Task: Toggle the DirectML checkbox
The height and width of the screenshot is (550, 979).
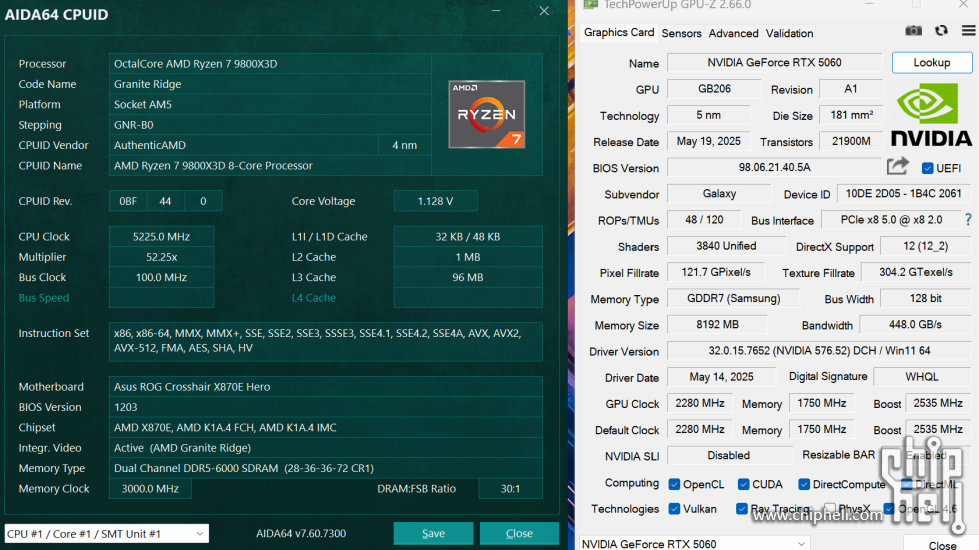Action: click(907, 484)
